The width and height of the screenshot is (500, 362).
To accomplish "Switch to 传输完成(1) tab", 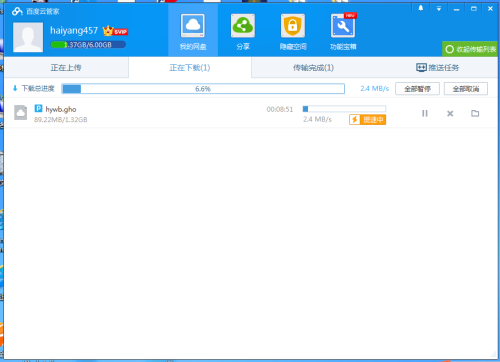I will 313,68.
